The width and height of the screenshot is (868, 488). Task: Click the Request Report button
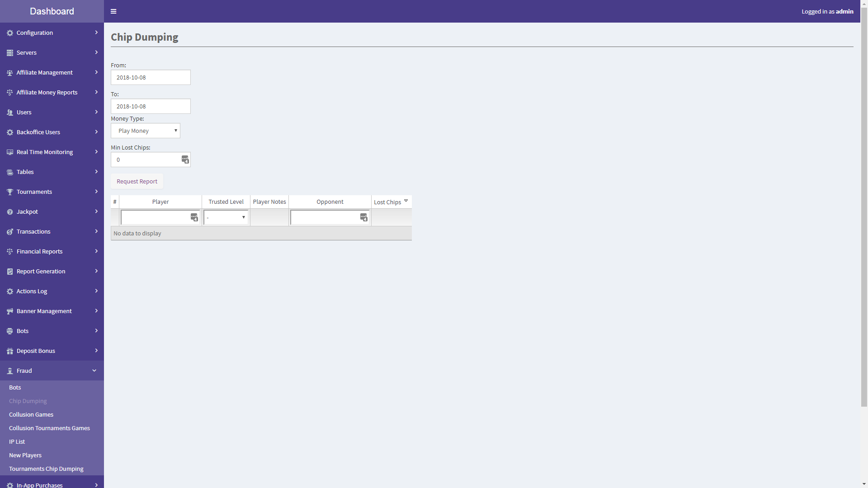click(137, 181)
